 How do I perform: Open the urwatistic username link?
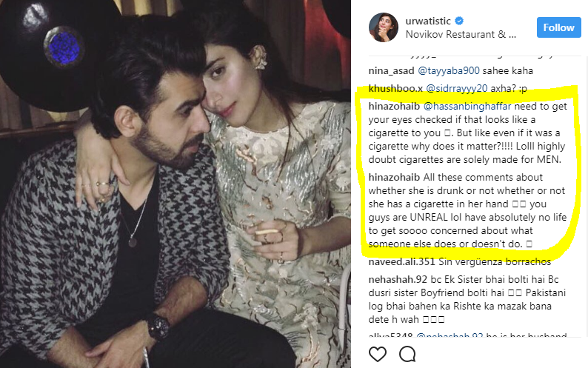[428, 21]
